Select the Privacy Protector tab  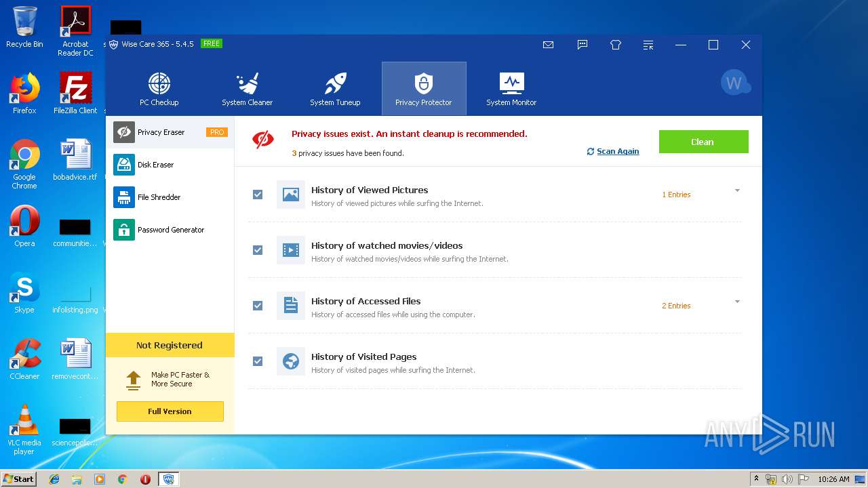(x=424, y=89)
